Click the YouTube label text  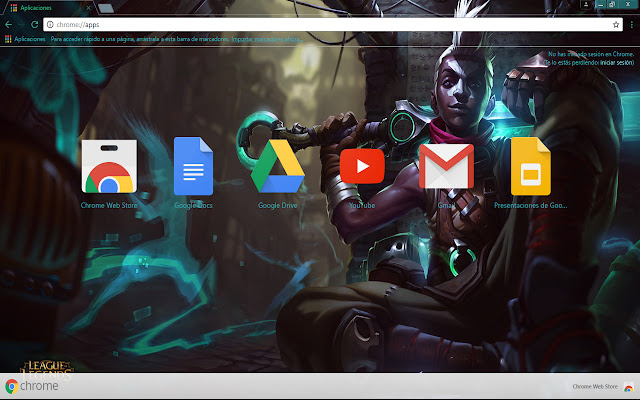(362, 205)
